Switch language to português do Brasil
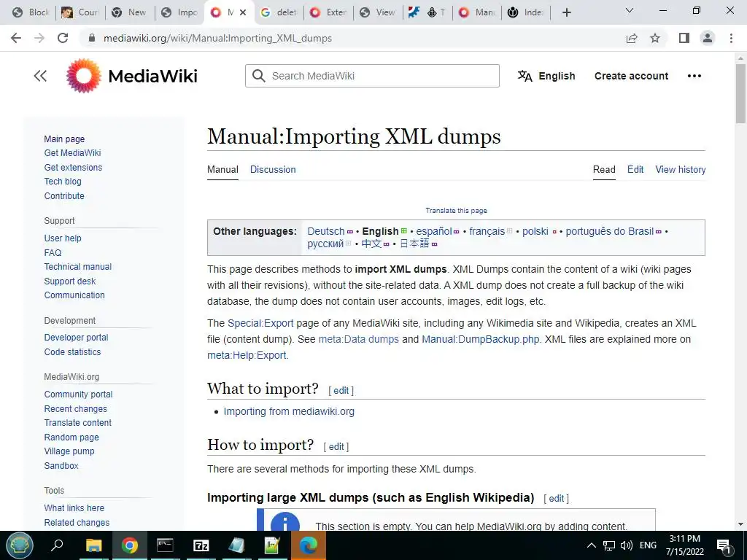This screenshot has height=560, width=747. [x=609, y=231]
